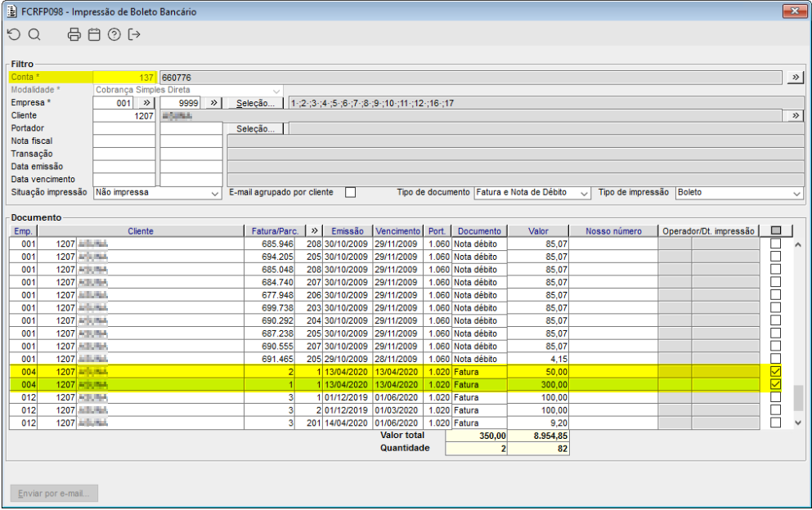Click the » column header in Documento grid

(314, 231)
